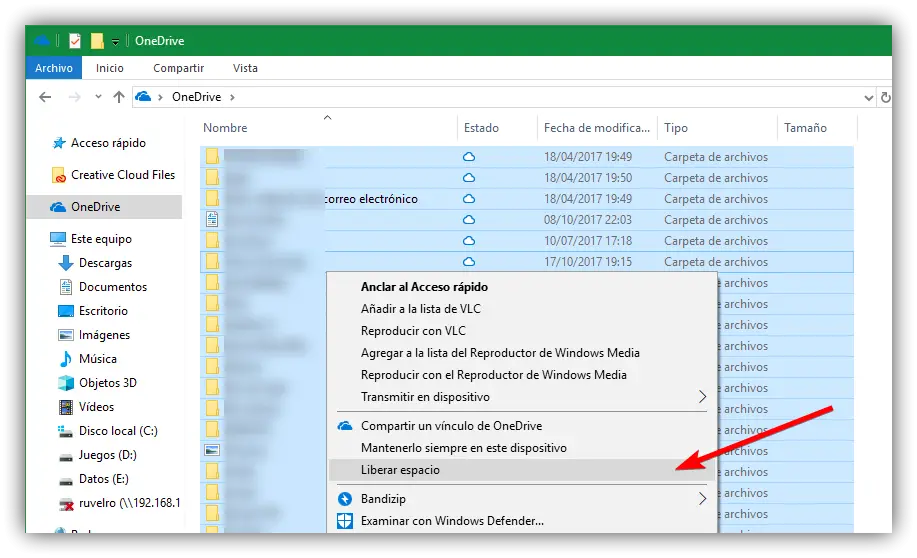Choose Anclar al Acceso rápido
Screen dimensions: 917x558
coord(522,287)
